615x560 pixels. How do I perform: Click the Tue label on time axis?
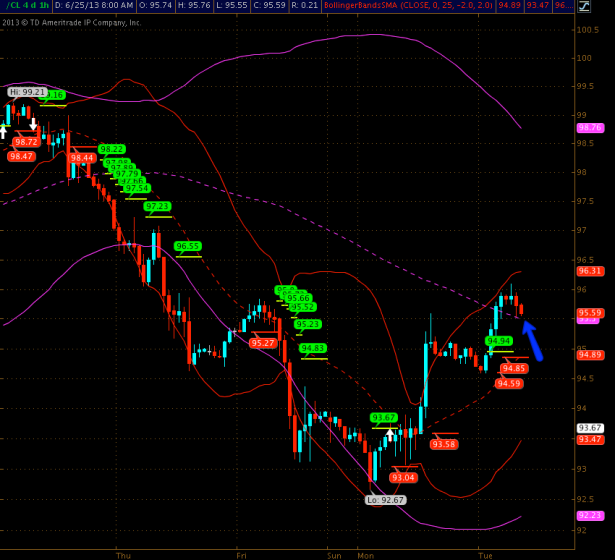pos(485,556)
